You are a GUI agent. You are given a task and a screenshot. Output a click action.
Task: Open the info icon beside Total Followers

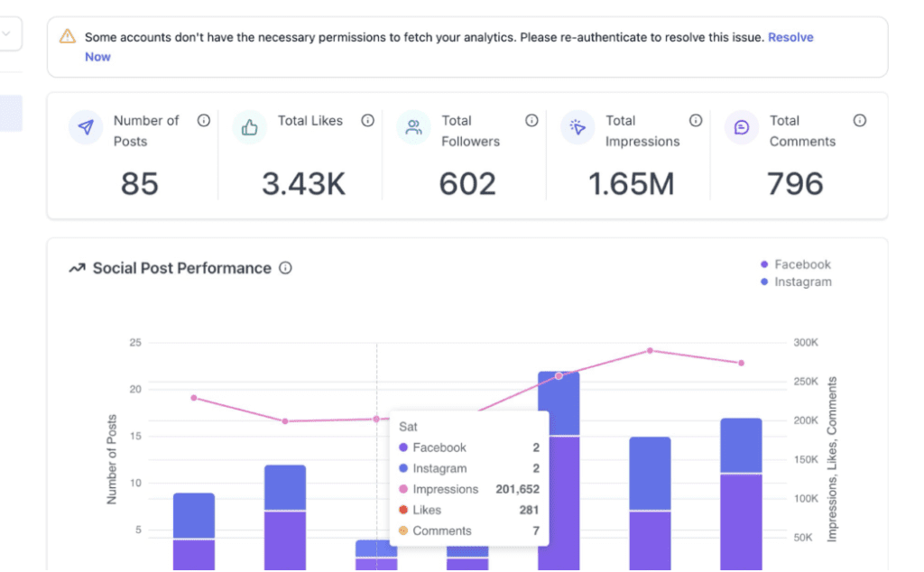pos(531,120)
